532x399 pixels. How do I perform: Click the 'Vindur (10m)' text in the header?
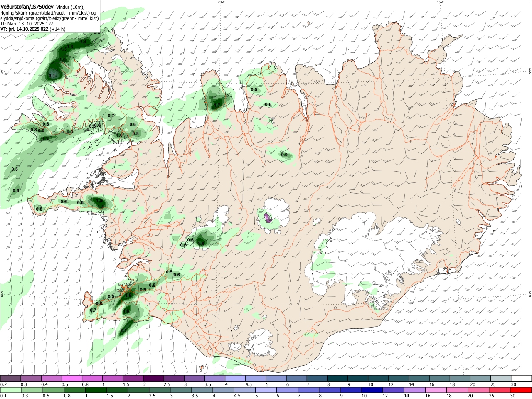pos(70,7)
